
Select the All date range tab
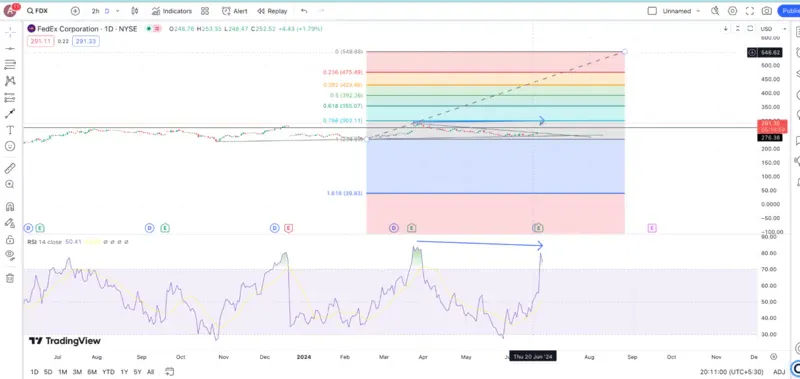point(150,372)
